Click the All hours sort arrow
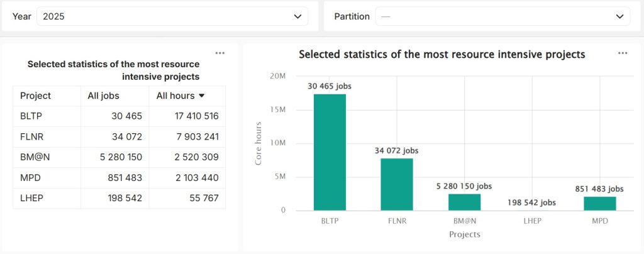Viewport: 644px width, 254px height. pyautogui.click(x=202, y=96)
